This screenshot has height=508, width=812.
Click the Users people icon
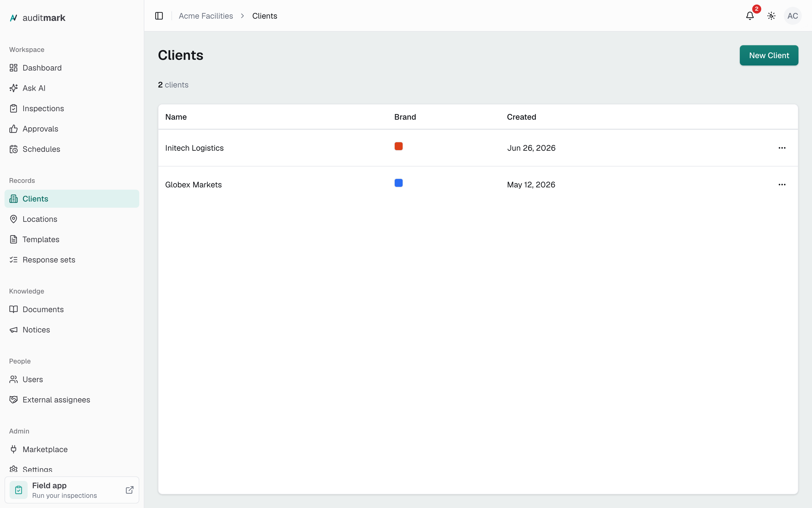click(14, 379)
